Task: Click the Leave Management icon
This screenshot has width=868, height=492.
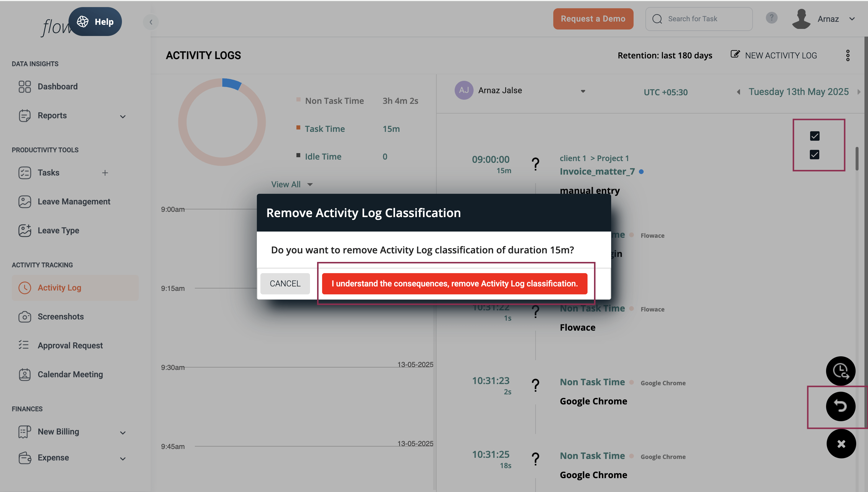Action: [x=24, y=202]
